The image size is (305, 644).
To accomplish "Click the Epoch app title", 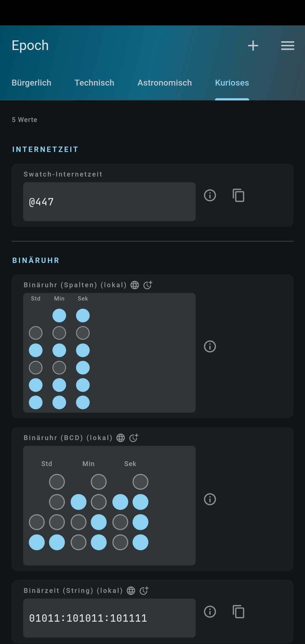I will 30,45.
